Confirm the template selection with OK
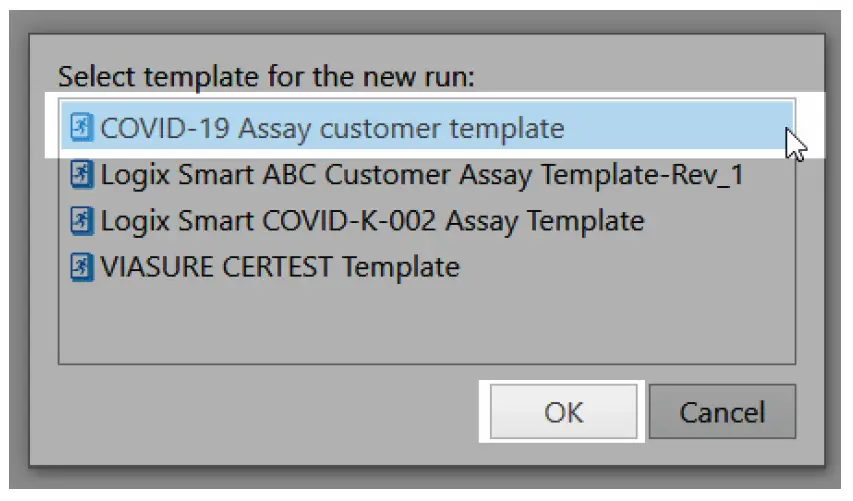Image resolution: width=853 pixels, height=501 pixels. [x=563, y=412]
